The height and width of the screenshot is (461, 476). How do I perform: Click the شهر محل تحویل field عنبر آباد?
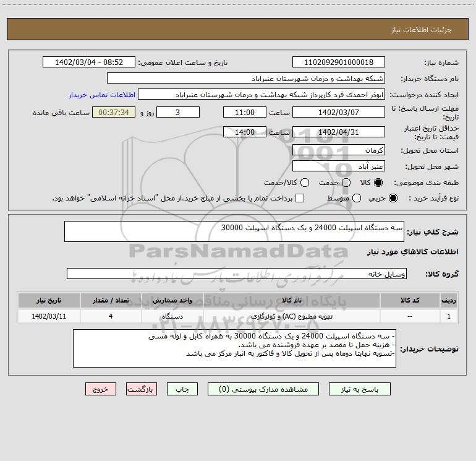click(339, 166)
